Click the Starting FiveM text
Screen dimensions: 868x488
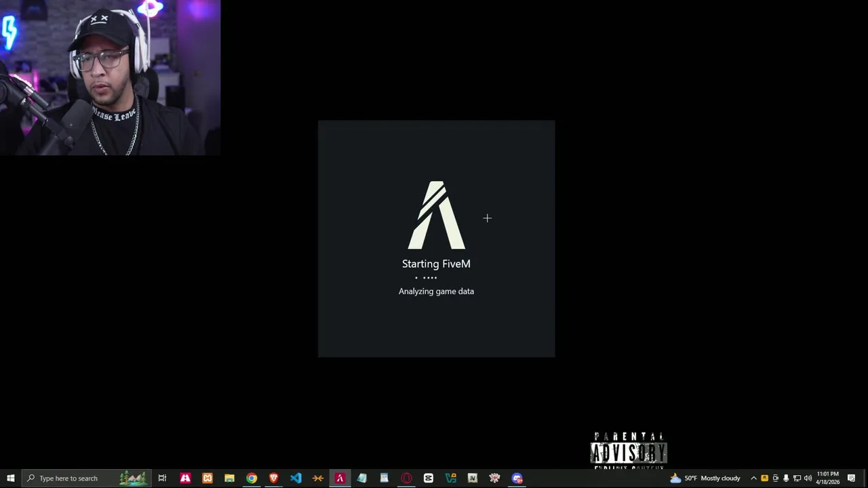pos(436,264)
